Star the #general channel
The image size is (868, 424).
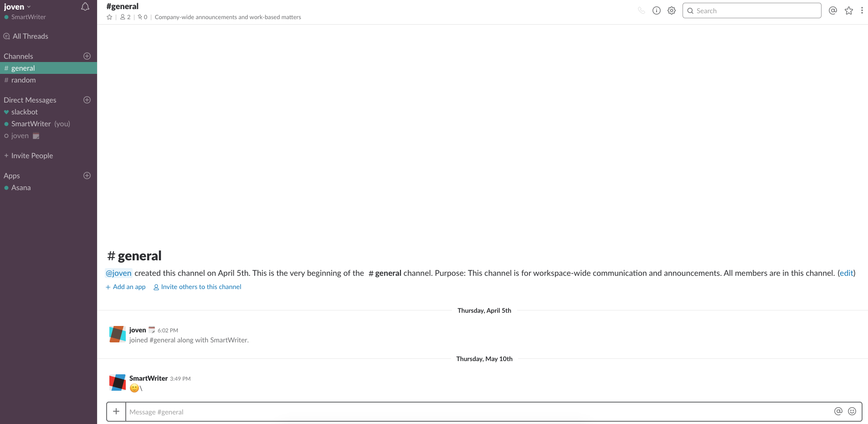tap(109, 17)
